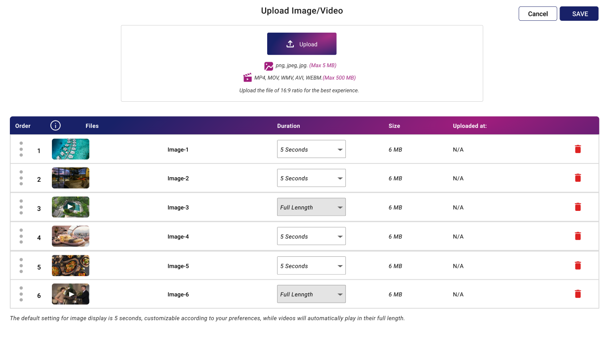Click the Files column header

pos(92,126)
